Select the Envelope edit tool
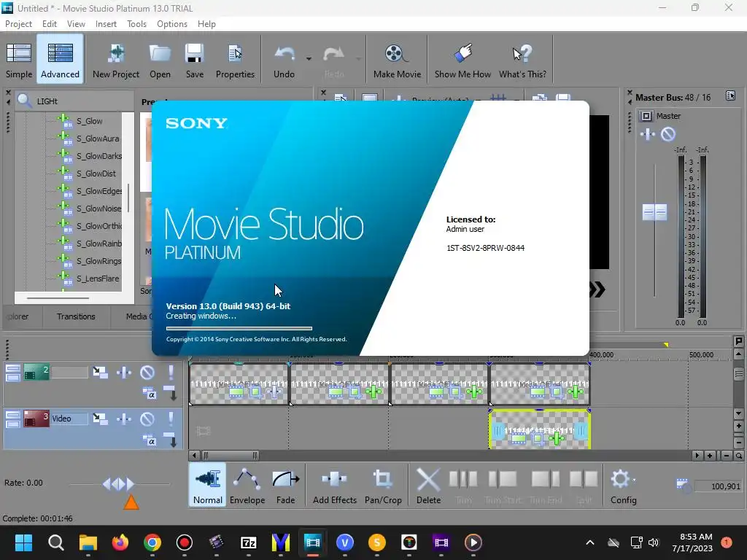The image size is (747, 560). 247,485
